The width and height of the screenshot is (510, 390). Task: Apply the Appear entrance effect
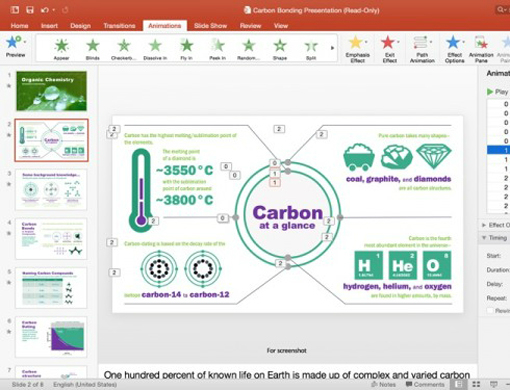62,49
